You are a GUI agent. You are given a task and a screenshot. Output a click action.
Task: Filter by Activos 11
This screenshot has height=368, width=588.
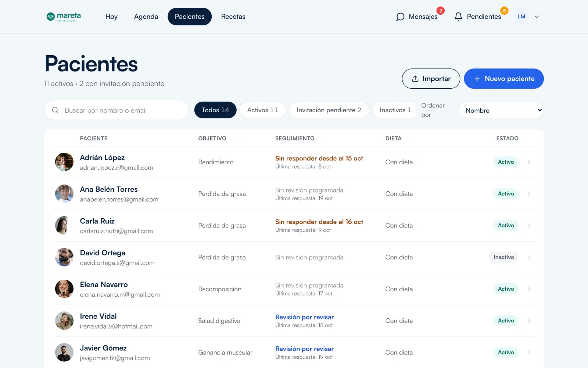tap(263, 110)
